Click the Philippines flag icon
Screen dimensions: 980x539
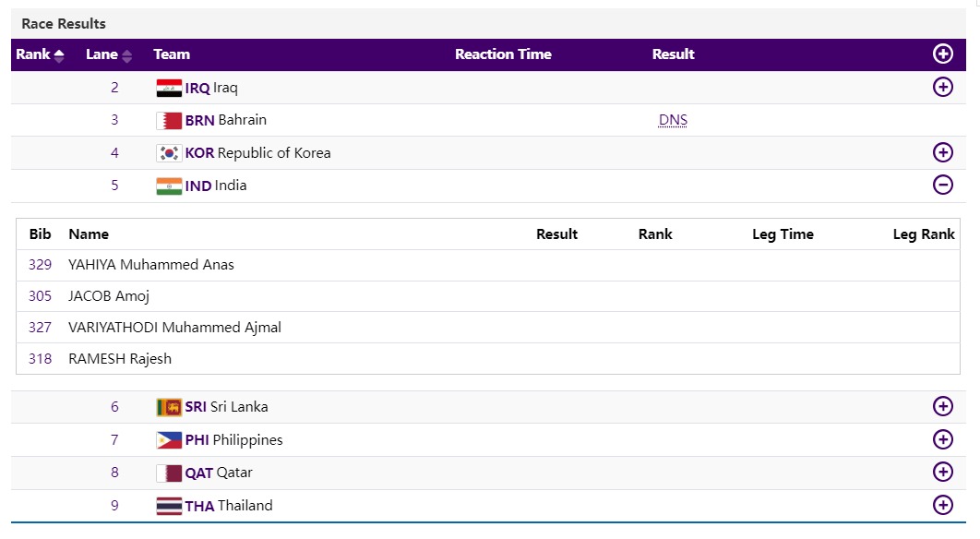pos(169,441)
